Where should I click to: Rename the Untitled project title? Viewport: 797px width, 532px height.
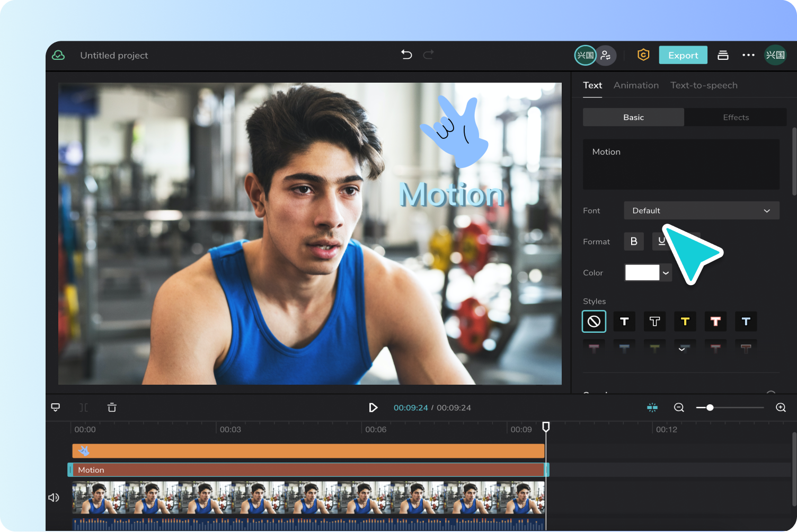coord(114,55)
